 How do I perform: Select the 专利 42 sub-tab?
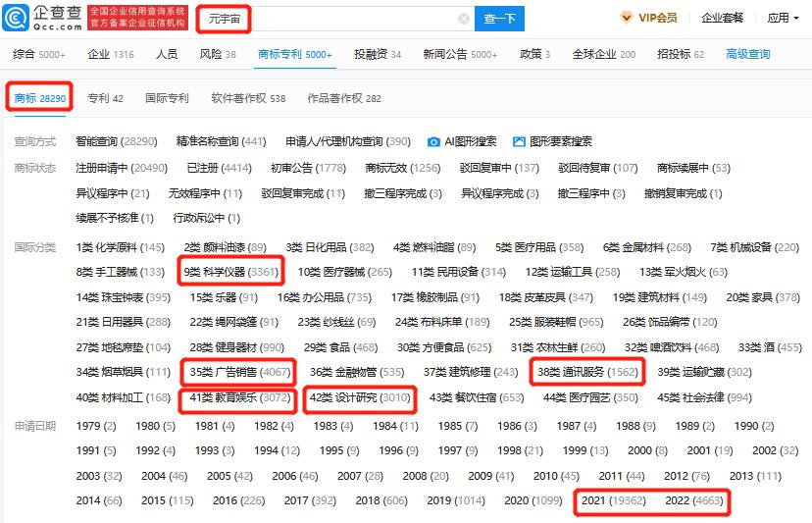105,98
